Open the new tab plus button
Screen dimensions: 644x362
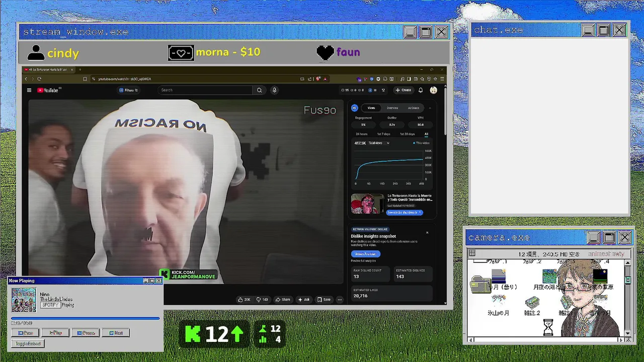tap(80, 69)
